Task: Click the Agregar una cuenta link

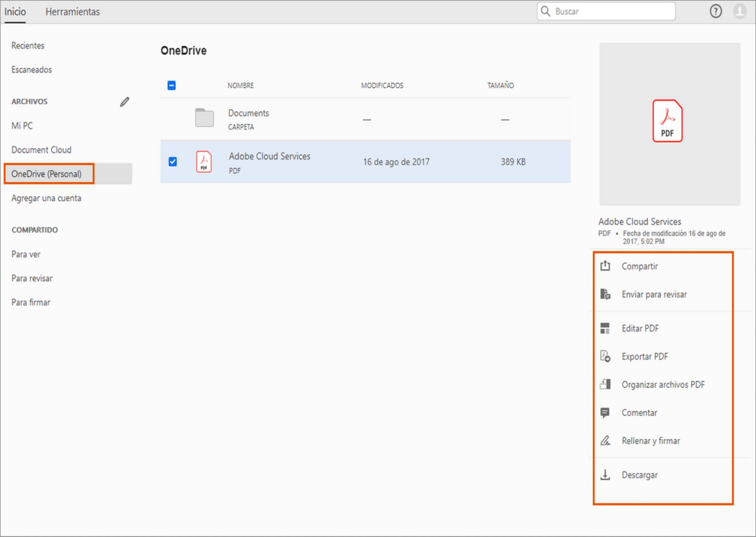Action: point(46,198)
